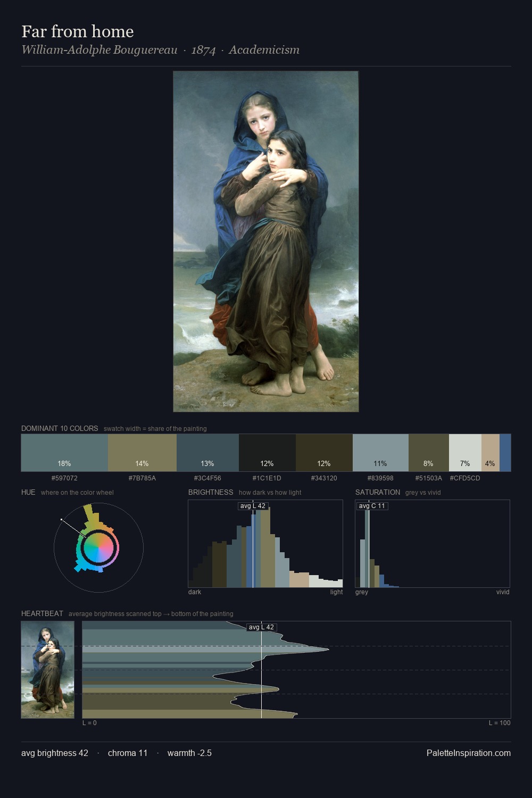Click 'grey vs vivid' caption
Image resolution: width=532 pixels, height=798 pixels.
click(423, 492)
